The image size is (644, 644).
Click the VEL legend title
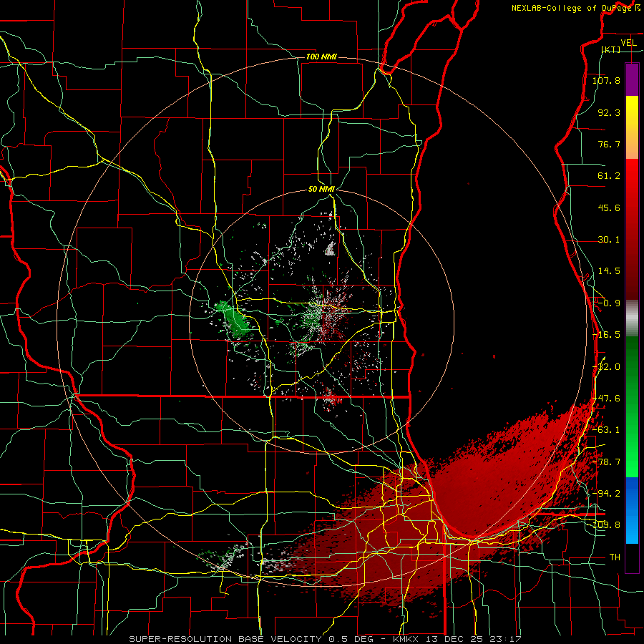pyautogui.click(x=628, y=43)
